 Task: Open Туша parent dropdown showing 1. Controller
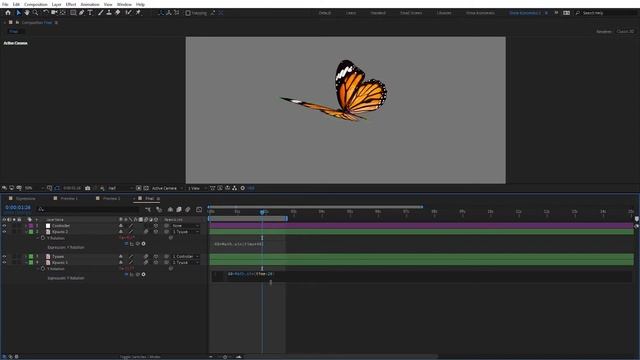pyautogui.click(x=185, y=257)
